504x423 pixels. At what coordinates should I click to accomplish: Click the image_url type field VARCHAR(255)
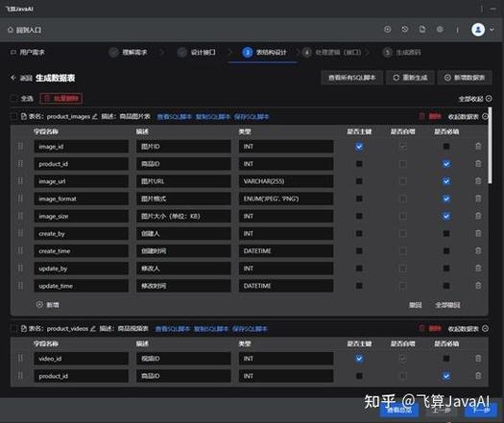tap(286, 181)
